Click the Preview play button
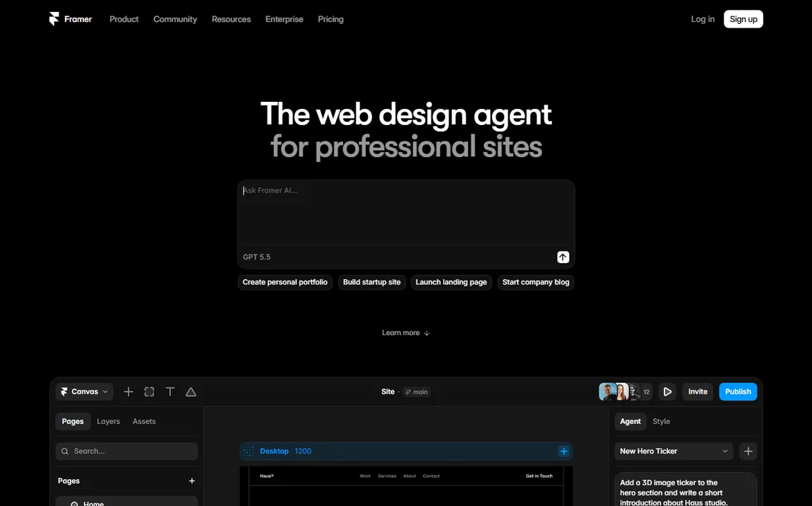Screen dimensions: 812x506 (x=667, y=392)
